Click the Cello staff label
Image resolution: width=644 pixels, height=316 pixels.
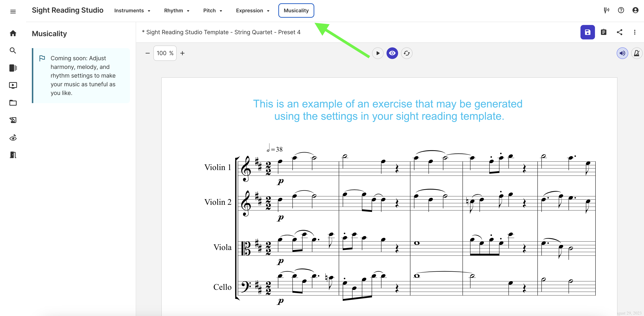click(223, 287)
